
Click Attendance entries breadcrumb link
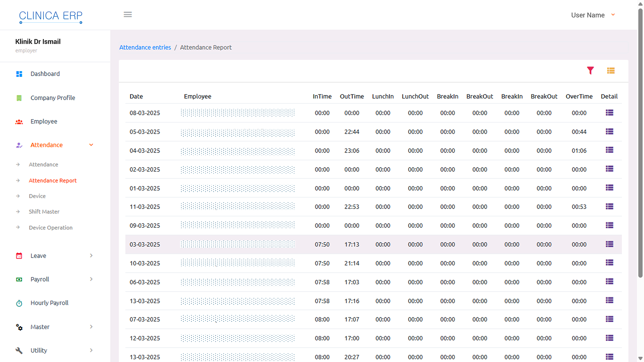[x=145, y=47]
